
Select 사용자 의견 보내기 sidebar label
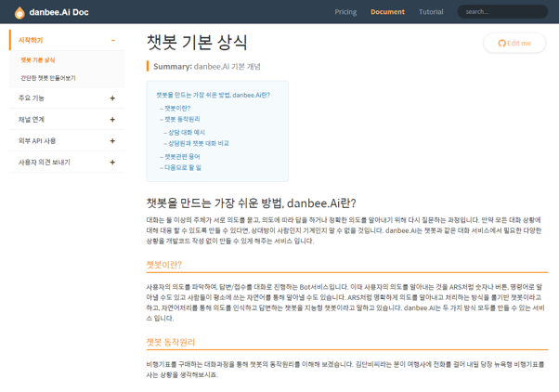pos(45,163)
